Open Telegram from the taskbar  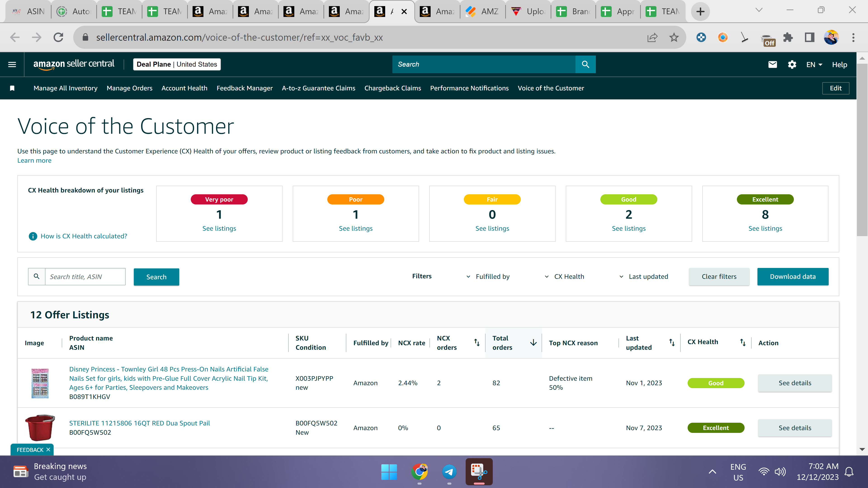click(x=449, y=472)
